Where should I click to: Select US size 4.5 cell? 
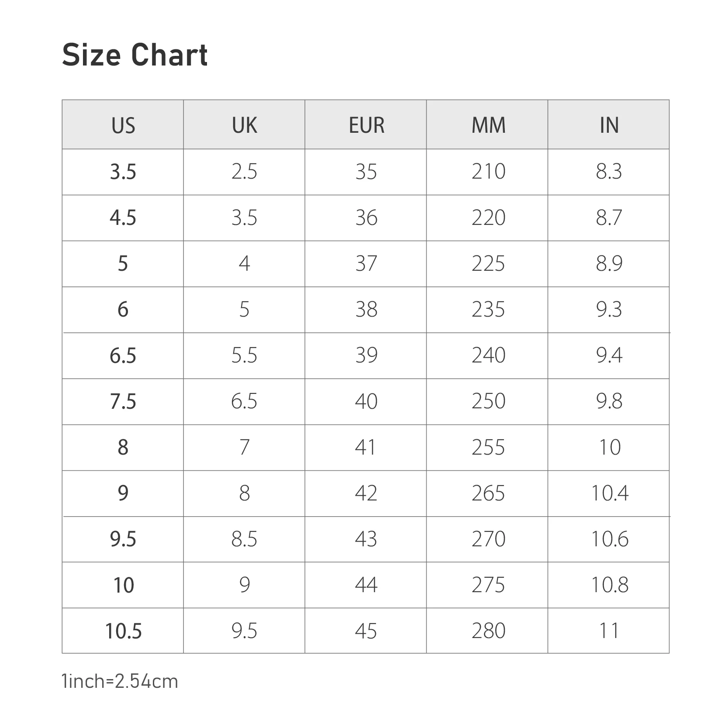pyautogui.click(x=123, y=218)
